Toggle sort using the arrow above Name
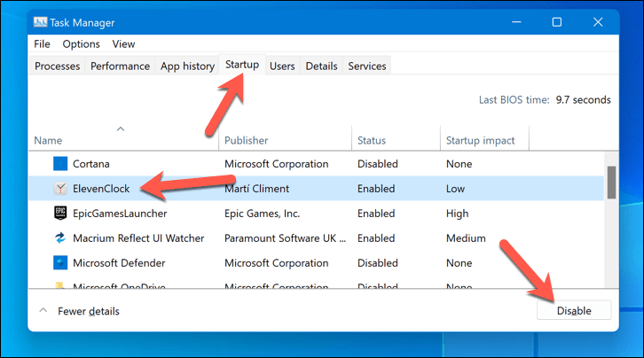 tap(121, 129)
